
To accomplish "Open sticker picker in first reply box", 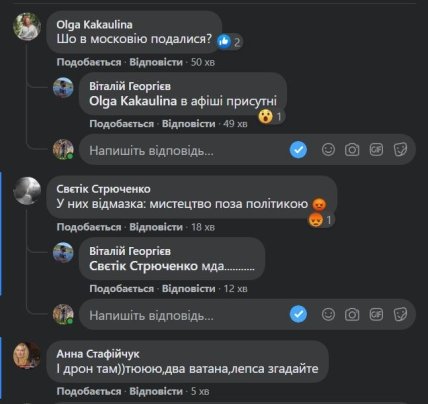I will coord(400,150).
